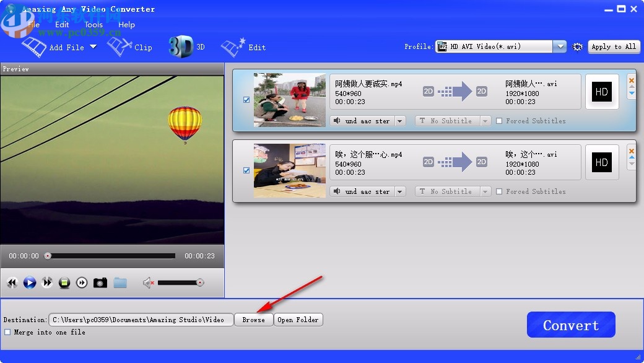
Task: Open the audio track dropdown for the first video
Action: point(399,120)
